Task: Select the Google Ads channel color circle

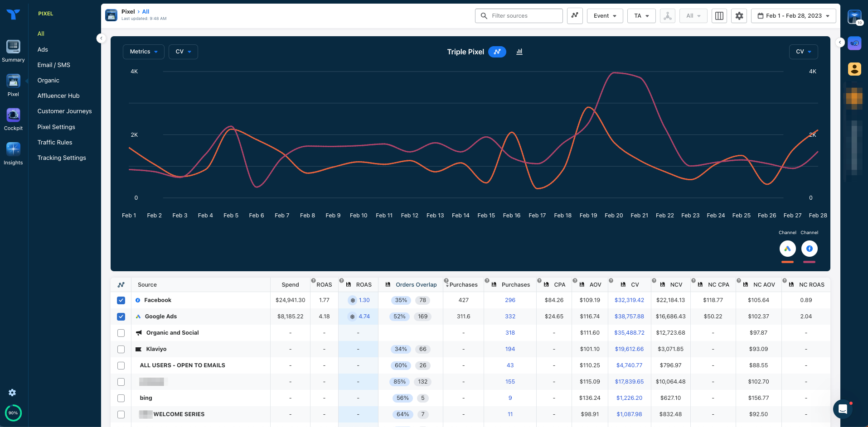Action: [787, 248]
